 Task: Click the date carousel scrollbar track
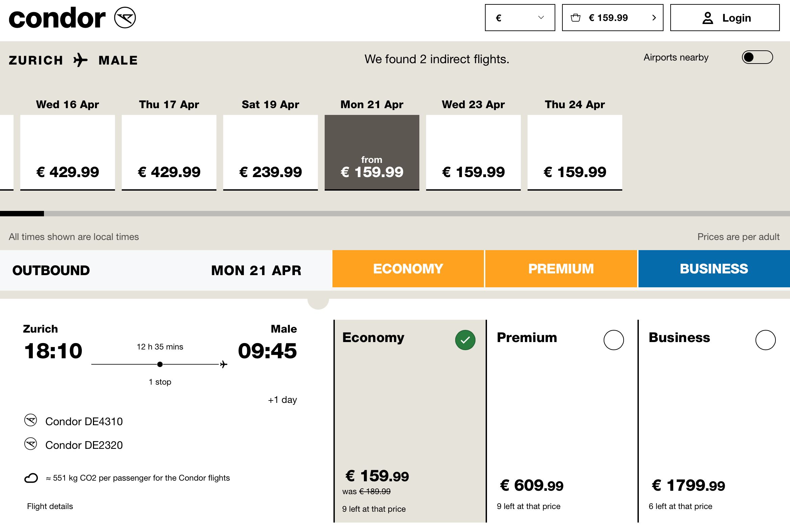click(x=417, y=214)
